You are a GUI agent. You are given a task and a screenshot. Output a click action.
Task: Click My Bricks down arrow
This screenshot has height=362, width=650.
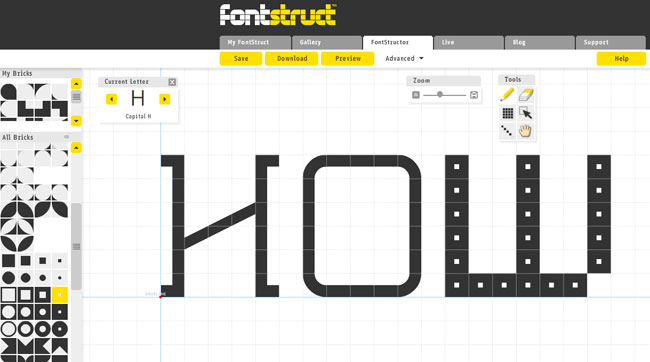click(76, 121)
